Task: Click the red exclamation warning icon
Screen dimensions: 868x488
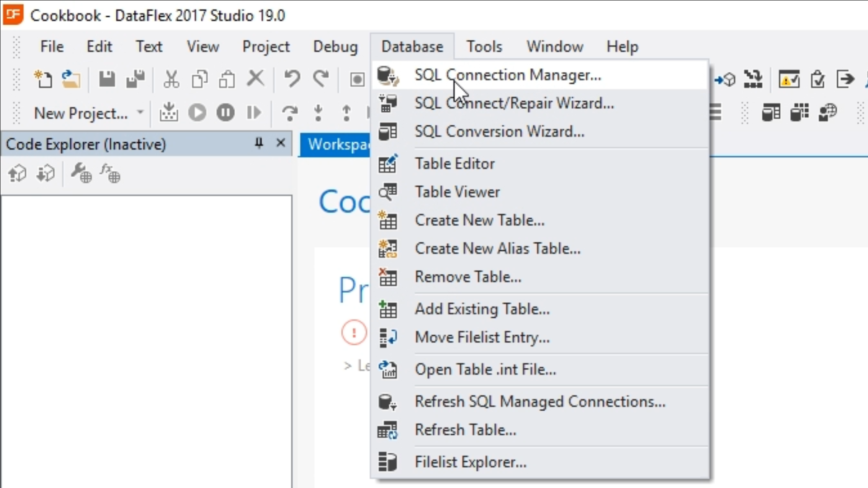Action: click(x=354, y=333)
